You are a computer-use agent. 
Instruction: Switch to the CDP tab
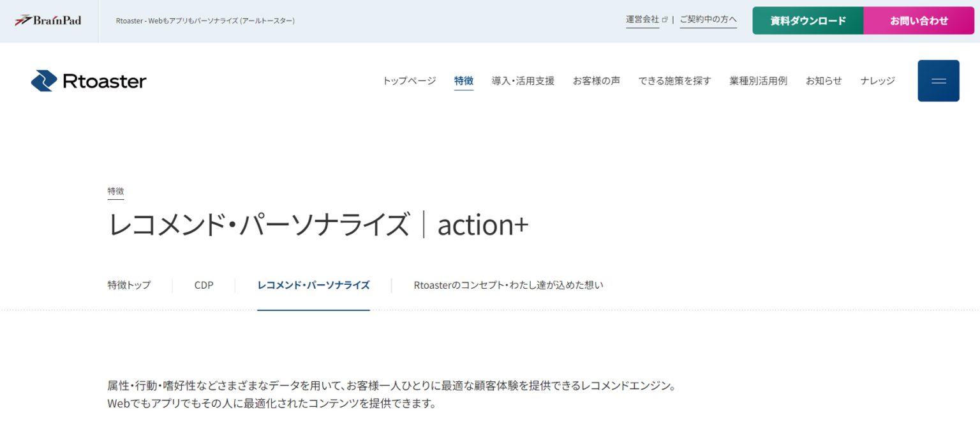(203, 285)
